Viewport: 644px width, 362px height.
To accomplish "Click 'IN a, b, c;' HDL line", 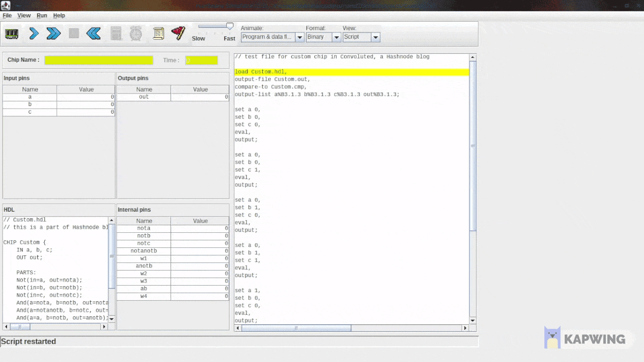I will [x=34, y=250].
